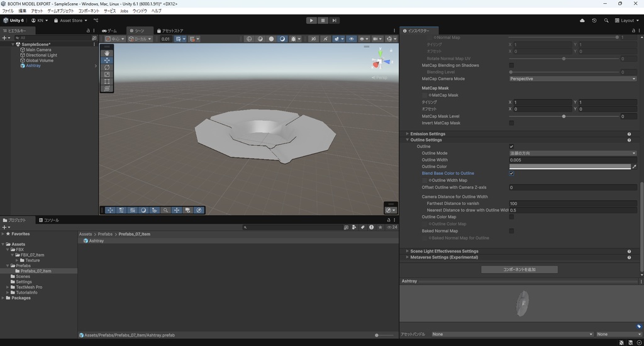Open the global search magnifier icon

(x=606, y=20)
